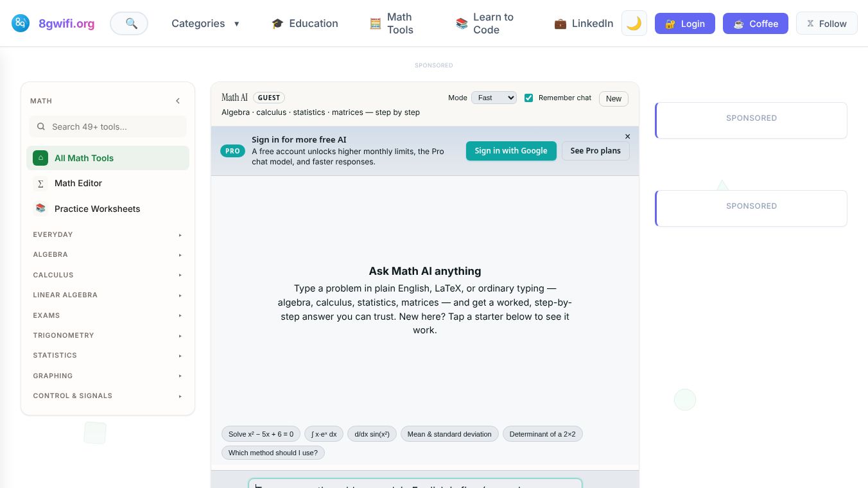Screen dimensions: 868x488
Task: Toggle dark mode with the moon icon
Action: pyautogui.click(x=634, y=24)
